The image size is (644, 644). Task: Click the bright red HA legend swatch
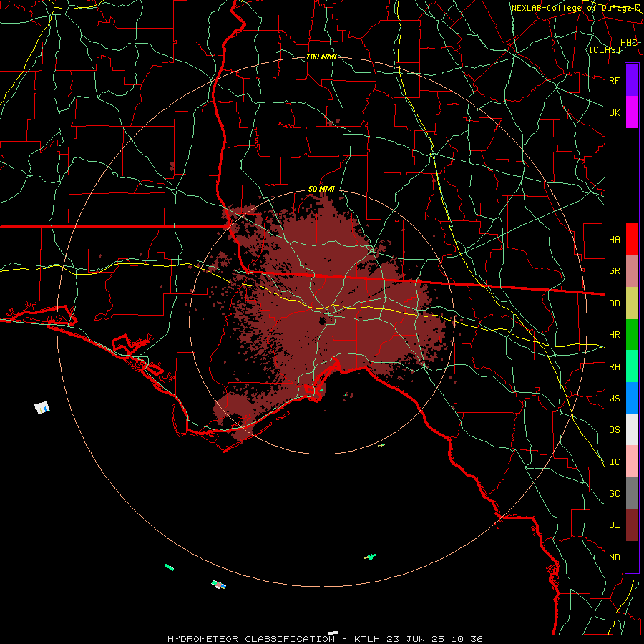pos(632,239)
